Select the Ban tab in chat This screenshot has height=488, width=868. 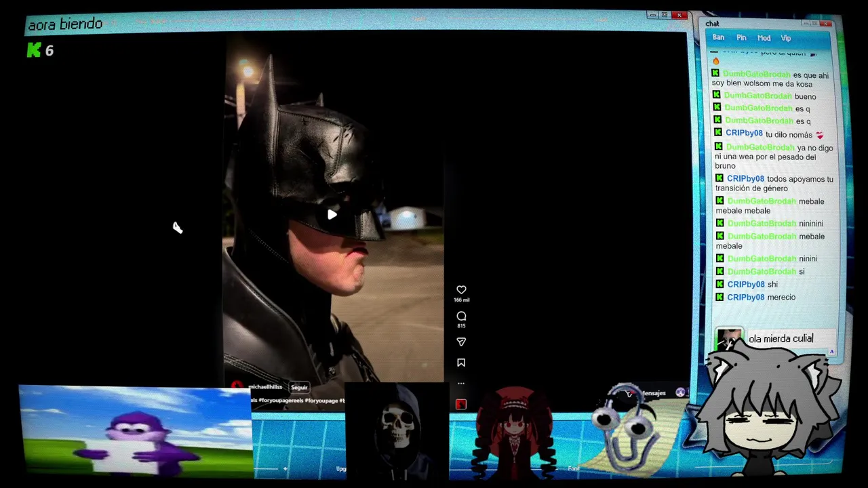pyautogui.click(x=718, y=38)
